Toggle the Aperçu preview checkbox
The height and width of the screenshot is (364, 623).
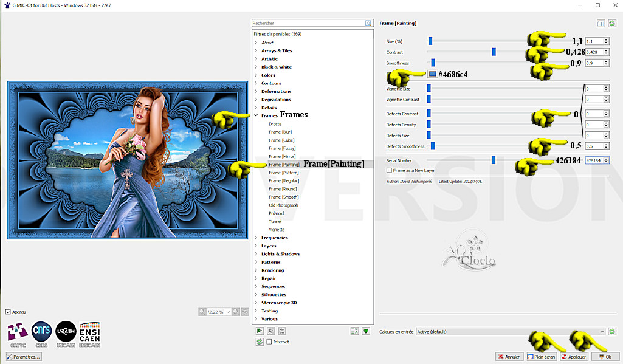(x=8, y=312)
